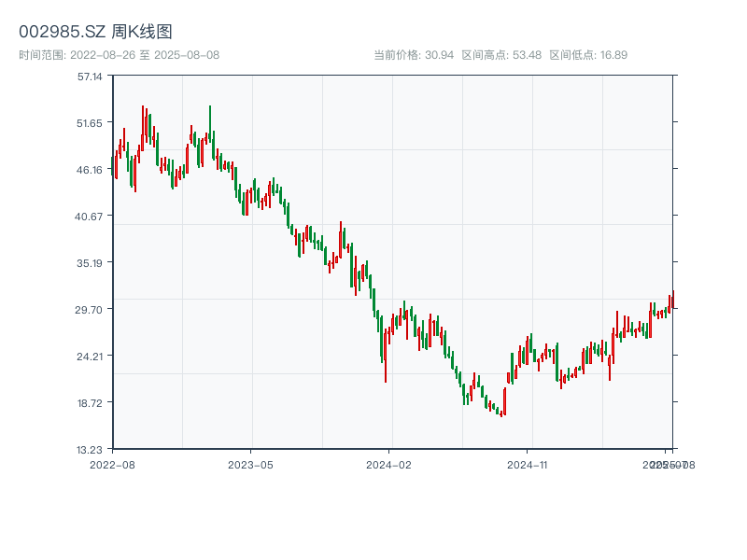Select the 时间范围 date range text
Viewport: 747px width, 560px height.
point(119,55)
